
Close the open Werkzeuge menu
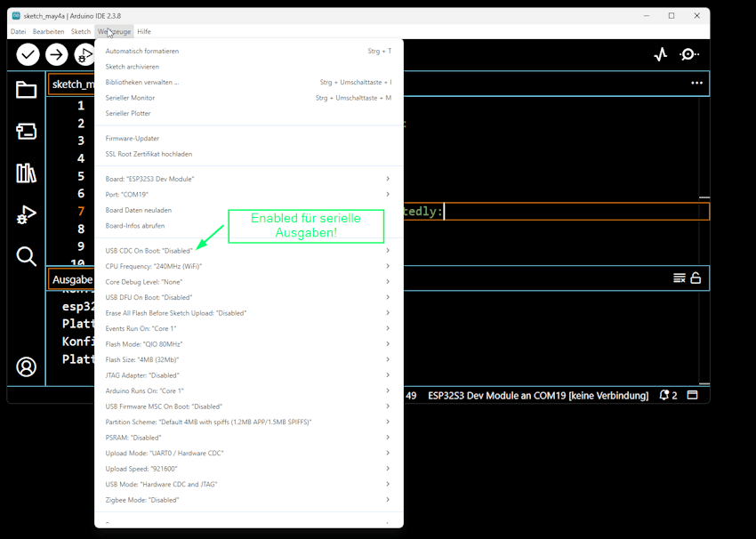(114, 31)
